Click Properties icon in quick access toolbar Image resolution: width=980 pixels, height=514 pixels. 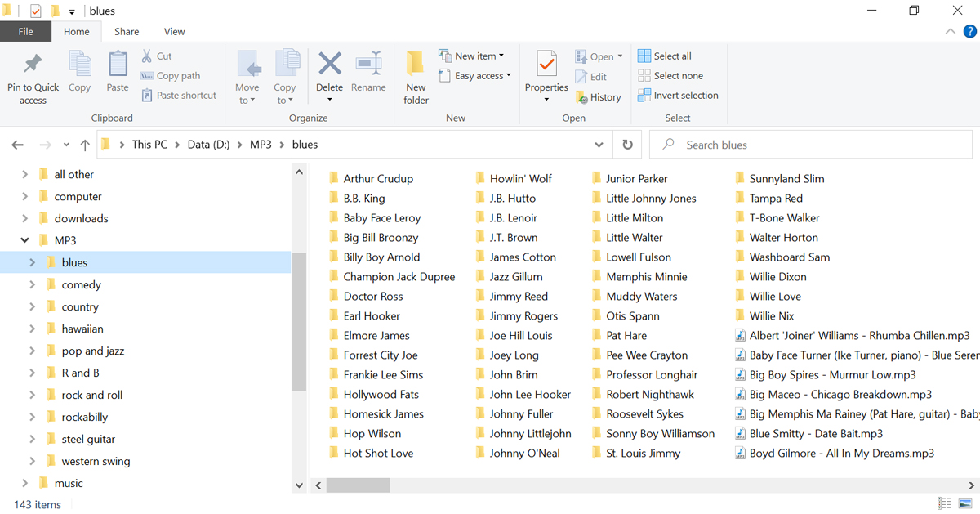[35, 11]
